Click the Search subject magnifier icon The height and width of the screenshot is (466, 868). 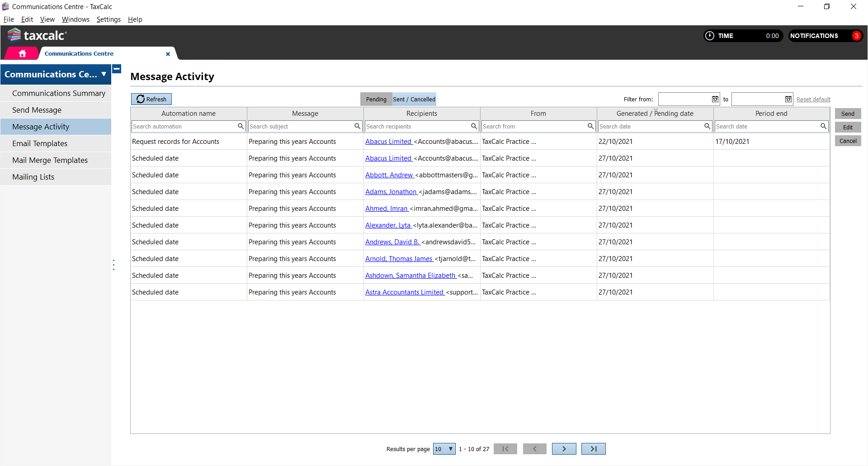pyautogui.click(x=357, y=126)
